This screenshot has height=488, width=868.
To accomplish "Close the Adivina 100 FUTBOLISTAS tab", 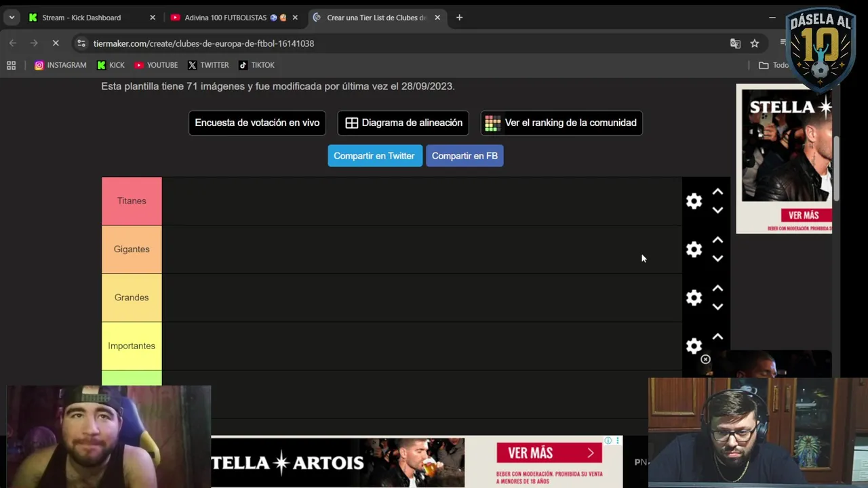I will (x=295, y=18).
